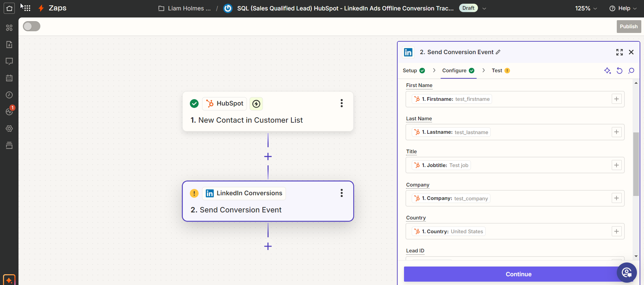Click the Title input field
This screenshot has width=644, height=285.
click(x=515, y=165)
